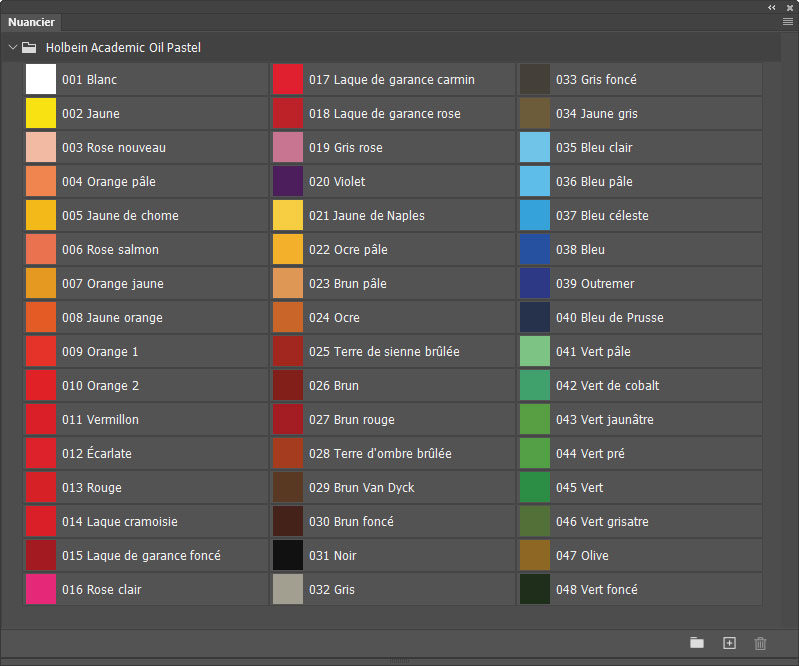Pick the 031 Noir swatch

click(x=288, y=556)
